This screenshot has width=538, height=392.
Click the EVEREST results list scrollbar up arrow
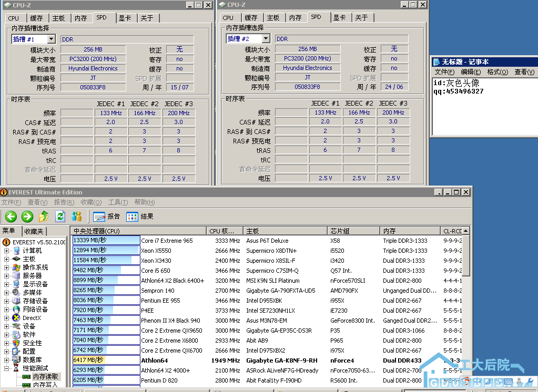click(x=465, y=231)
